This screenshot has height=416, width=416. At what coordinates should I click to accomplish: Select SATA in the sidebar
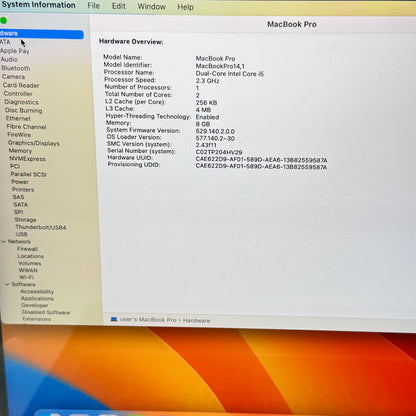pyautogui.click(x=21, y=204)
